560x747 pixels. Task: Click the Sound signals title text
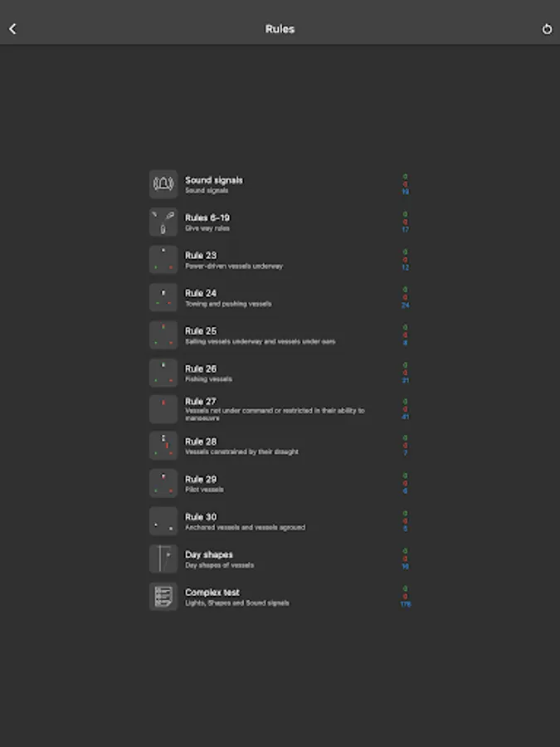point(214,180)
